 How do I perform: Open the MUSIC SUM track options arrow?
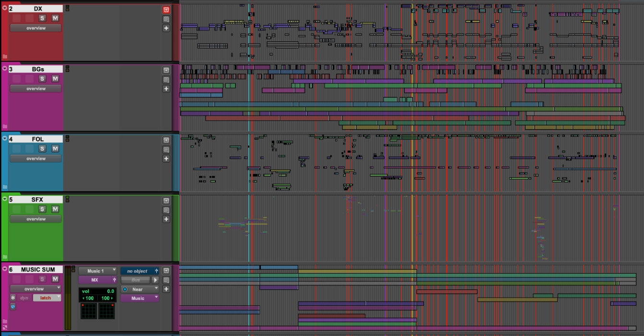coord(5,269)
